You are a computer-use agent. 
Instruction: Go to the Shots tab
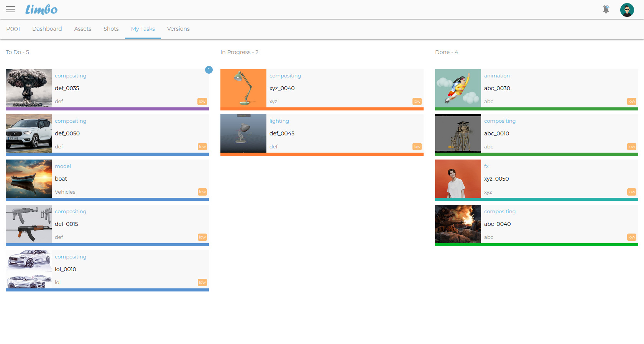[x=111, y=29]
